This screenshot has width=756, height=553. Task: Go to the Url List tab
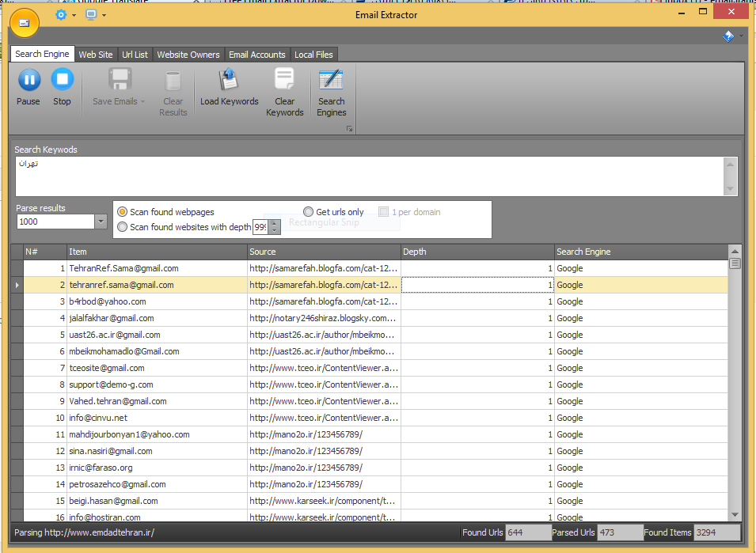(x=135, y=55)
